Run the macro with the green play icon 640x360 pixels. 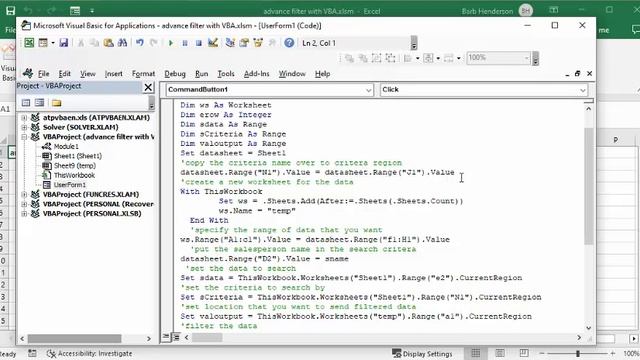click(x=171, y=43)
